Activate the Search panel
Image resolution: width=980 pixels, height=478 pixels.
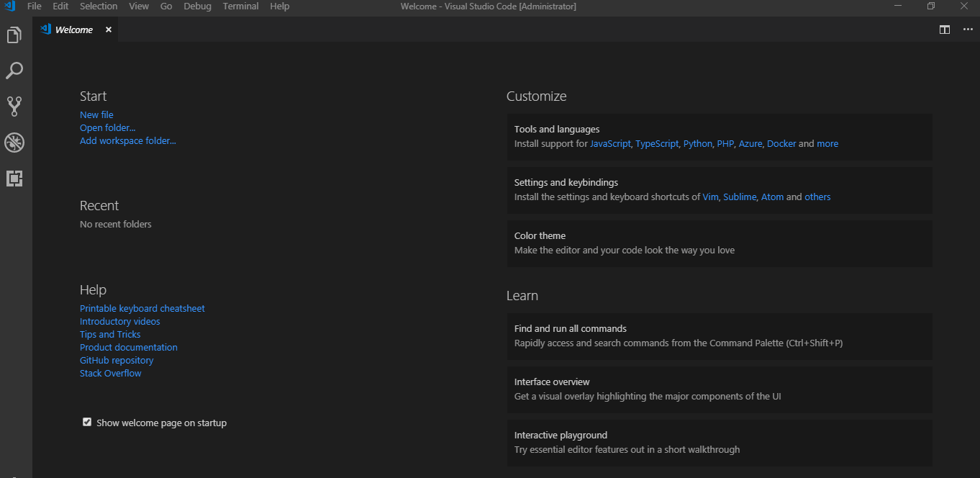14,70
